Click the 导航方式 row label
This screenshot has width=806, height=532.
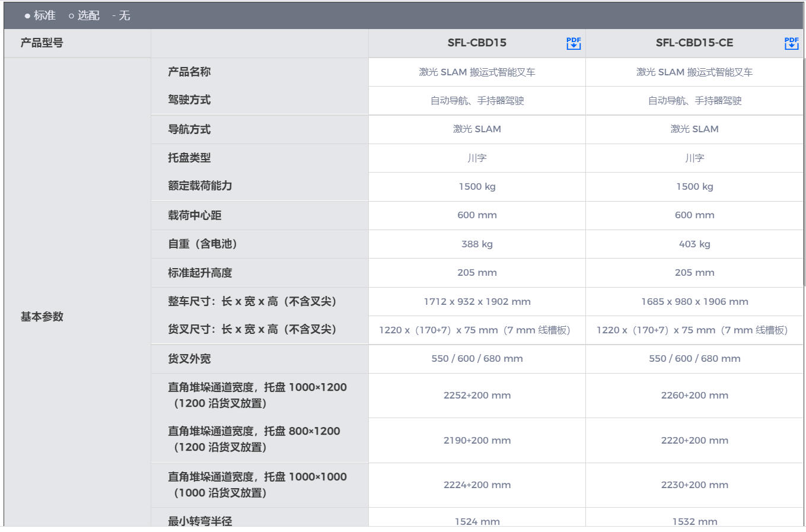click(189, 129)
